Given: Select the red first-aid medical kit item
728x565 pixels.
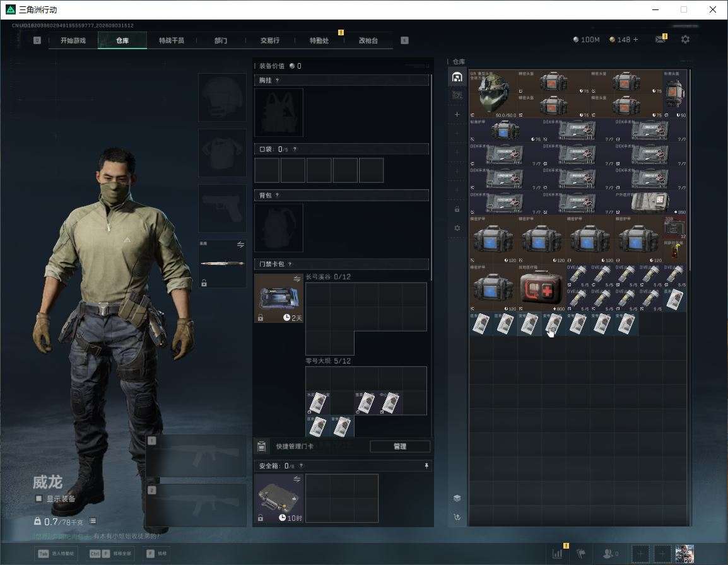Looking at the screenshot, I should click(x=541, y=288).
